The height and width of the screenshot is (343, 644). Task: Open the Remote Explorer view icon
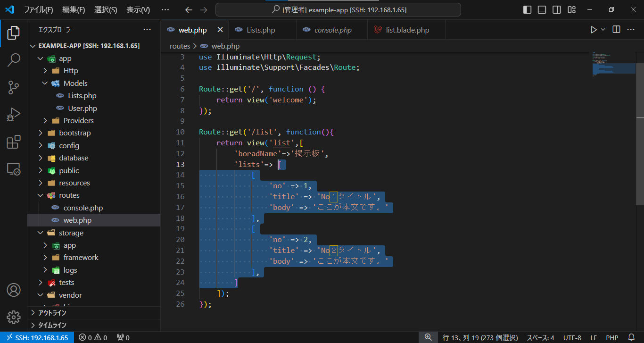point(14,169)
